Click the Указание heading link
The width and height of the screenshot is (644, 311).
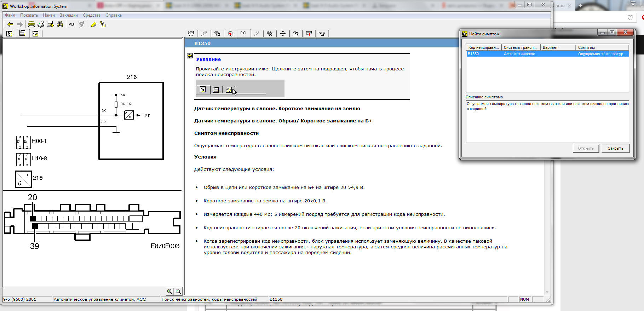coord(208,59)
